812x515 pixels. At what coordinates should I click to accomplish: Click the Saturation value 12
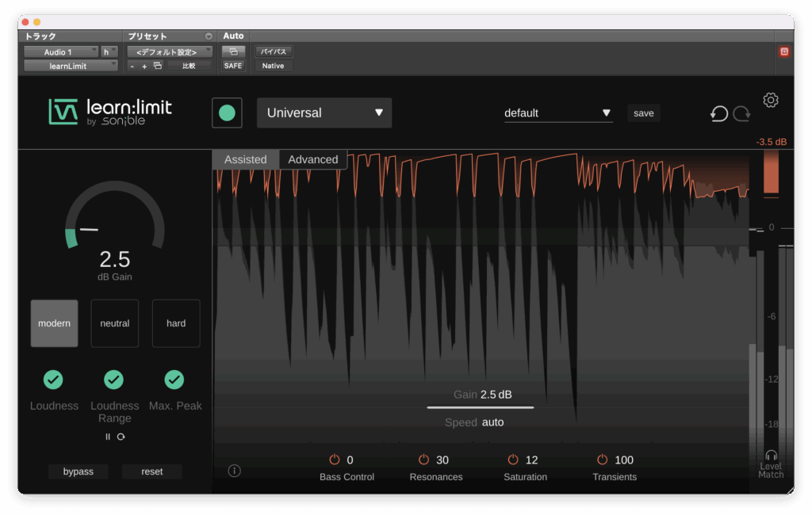(x=532, y=460)
